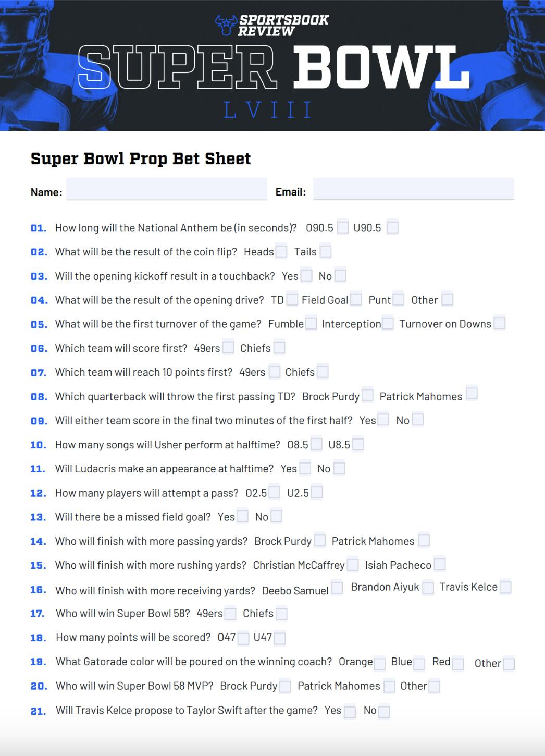Mark Yes for a missed field goal
The width and height of the screenshot is (545, 756).
point(242,517)
